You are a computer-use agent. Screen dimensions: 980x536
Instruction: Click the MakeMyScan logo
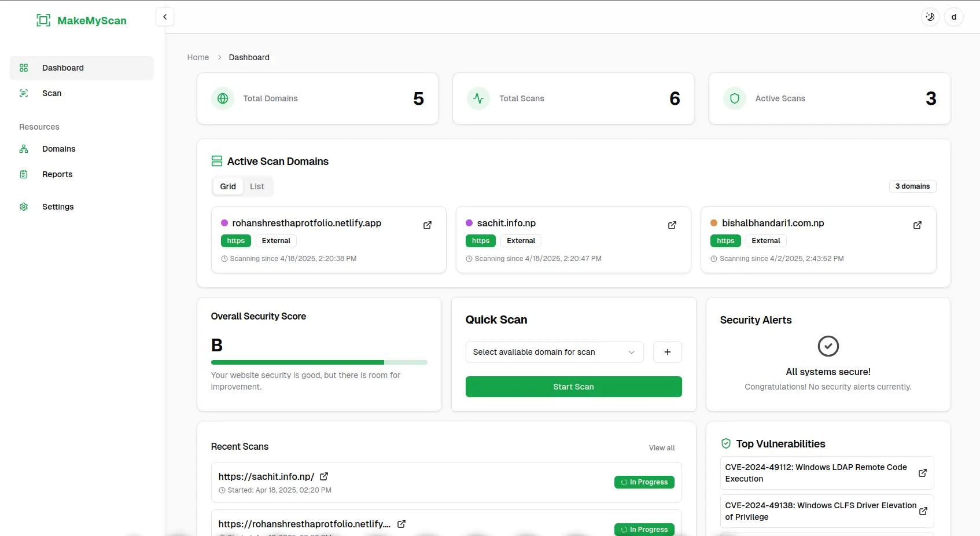click(x=82, y=20)
